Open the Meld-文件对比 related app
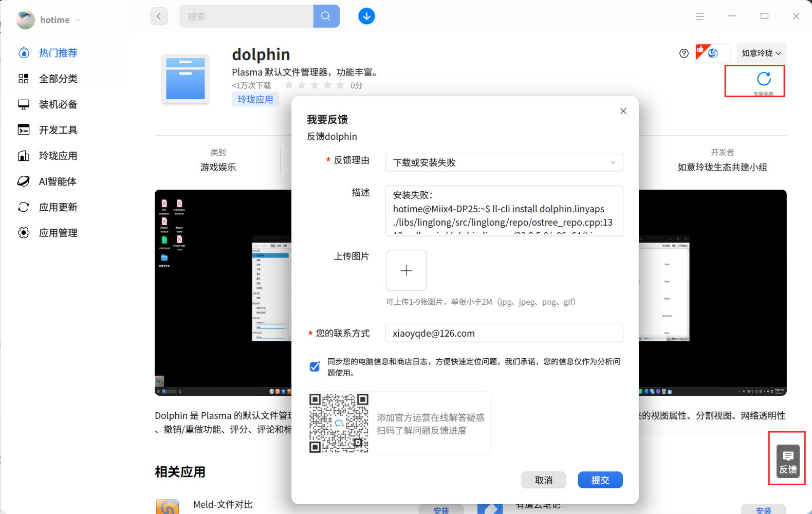Viewport: 812px width, 514px height. [x=223, y=505]
